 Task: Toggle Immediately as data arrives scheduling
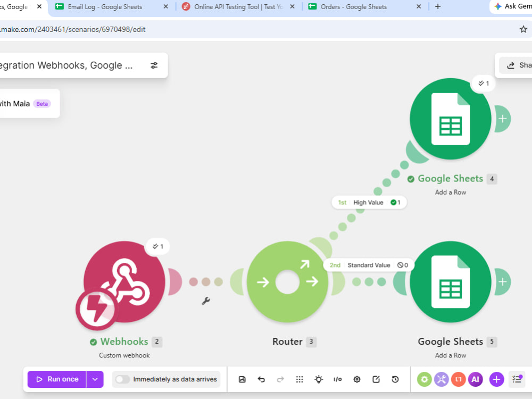pos(122,379)
